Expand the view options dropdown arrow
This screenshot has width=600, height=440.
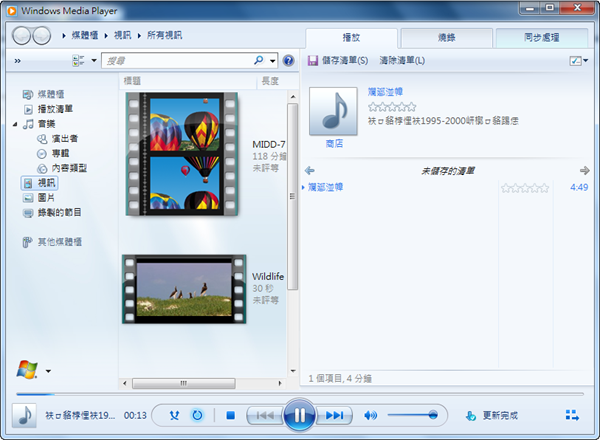click(94, 60)
